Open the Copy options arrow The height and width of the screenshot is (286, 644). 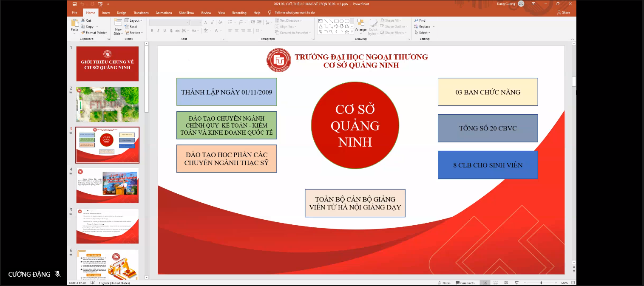pyautogui.click(x=97, y=26)
